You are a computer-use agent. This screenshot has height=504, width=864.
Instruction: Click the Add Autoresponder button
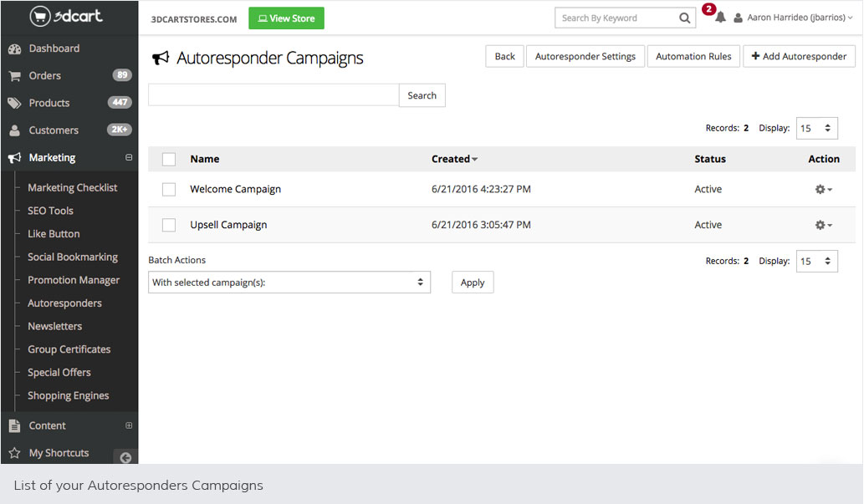799,56
